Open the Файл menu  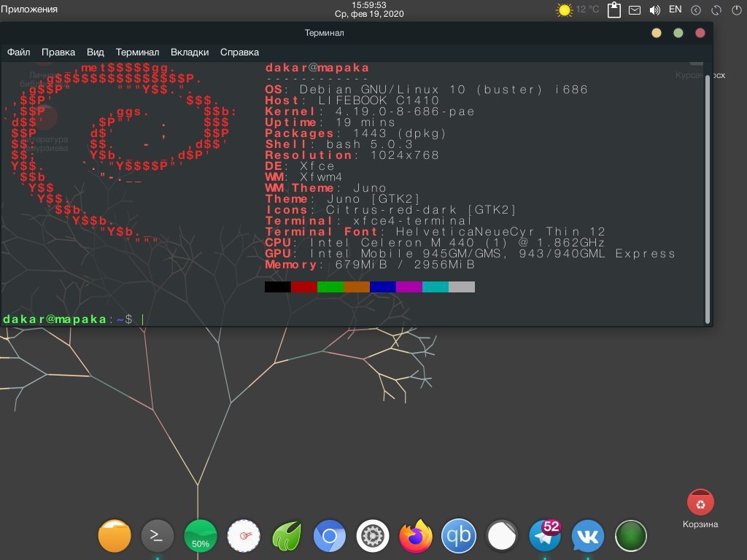tap(18, 52)
